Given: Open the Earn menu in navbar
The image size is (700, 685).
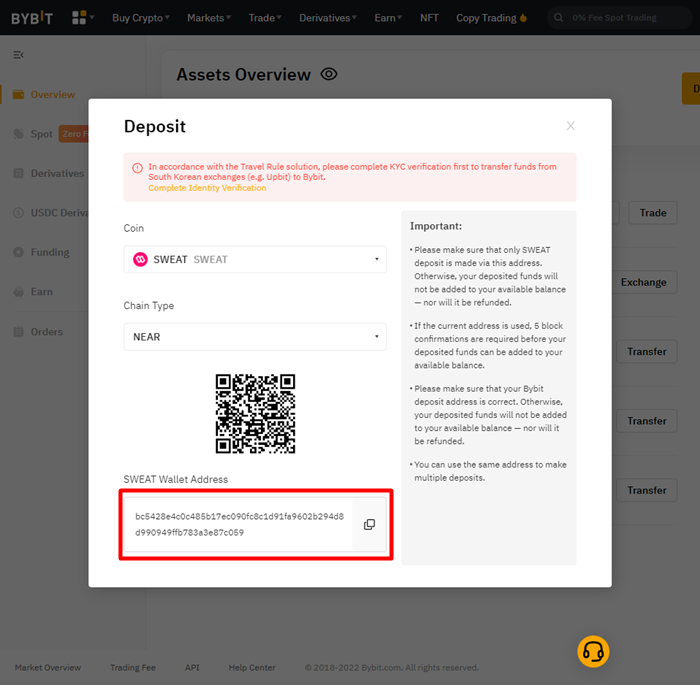Looking at the screenshot, I should 388,18.
